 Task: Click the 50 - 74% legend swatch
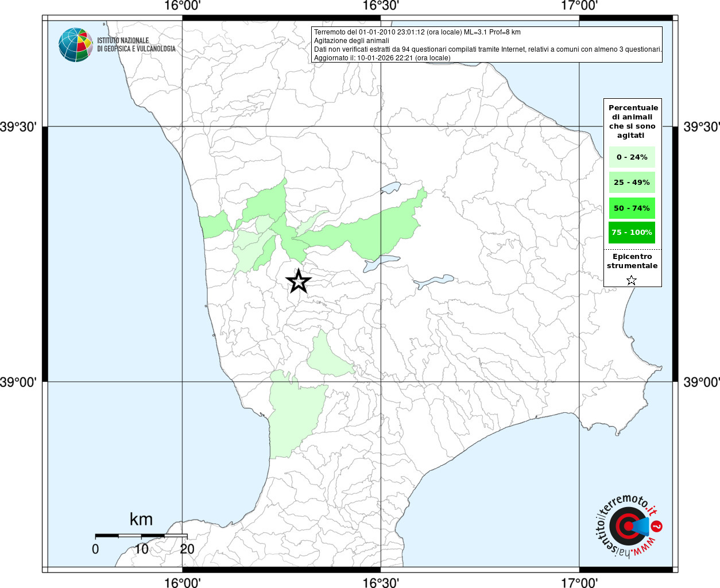(632, 208)
